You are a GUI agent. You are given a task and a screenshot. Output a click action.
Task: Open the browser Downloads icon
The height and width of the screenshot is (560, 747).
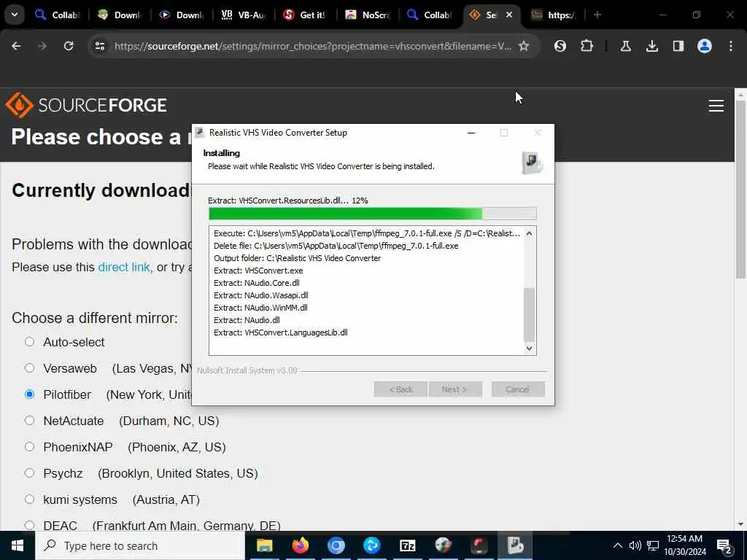652,46
